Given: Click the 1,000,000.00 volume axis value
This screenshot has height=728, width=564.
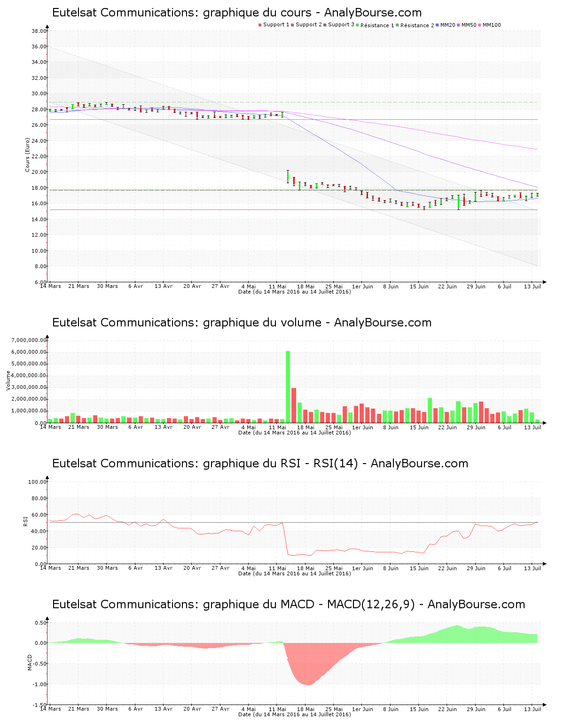Looking at the screenshot, I should coord(29,411).
